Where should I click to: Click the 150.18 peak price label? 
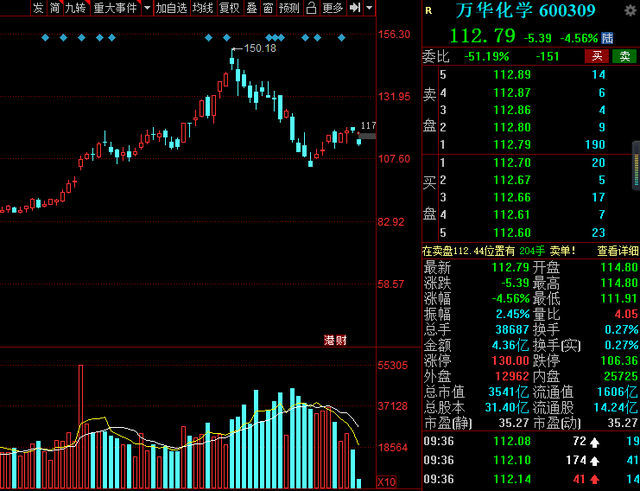260,49
